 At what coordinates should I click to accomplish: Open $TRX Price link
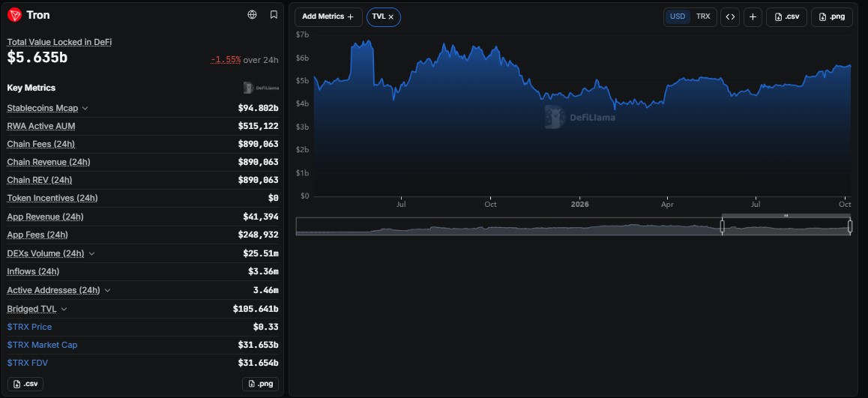(x=29, y=327)
